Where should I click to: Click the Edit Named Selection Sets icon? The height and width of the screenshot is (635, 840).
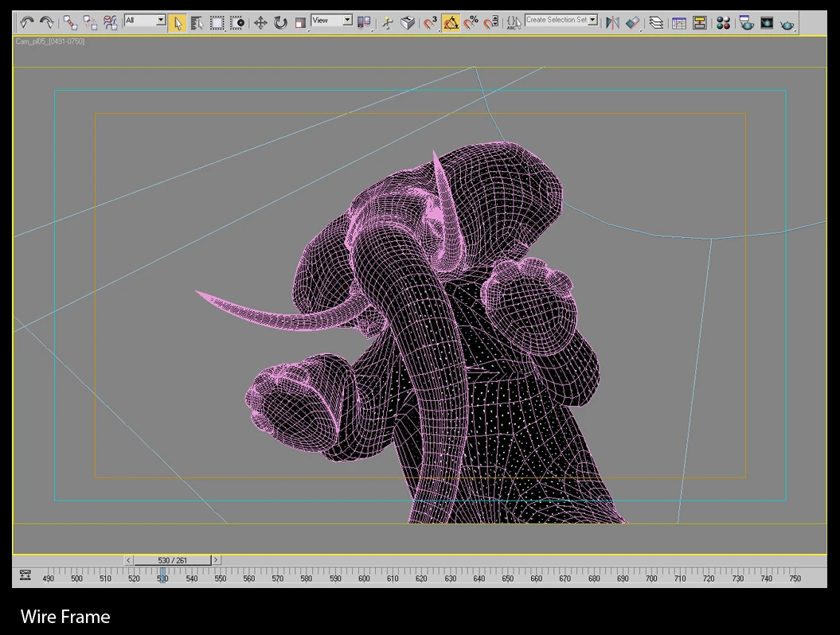pos(514,23)
